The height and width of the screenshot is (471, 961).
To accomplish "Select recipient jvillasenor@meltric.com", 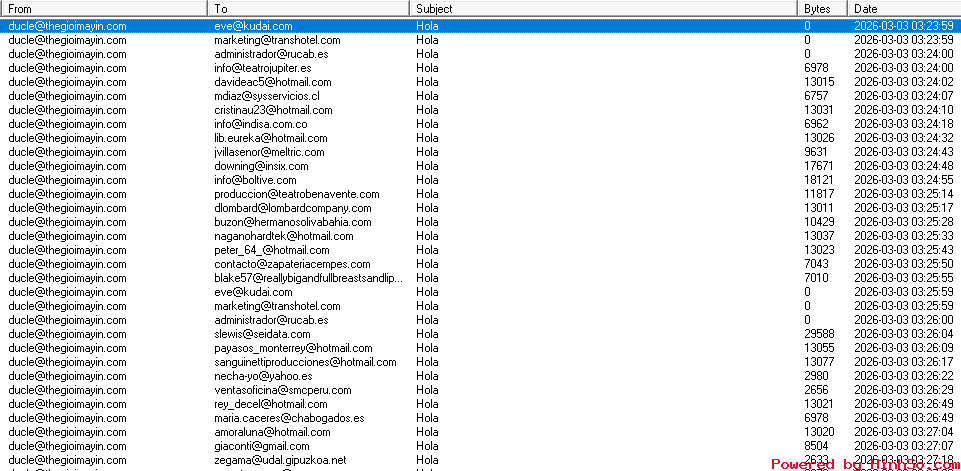I will tap(269, 152).
